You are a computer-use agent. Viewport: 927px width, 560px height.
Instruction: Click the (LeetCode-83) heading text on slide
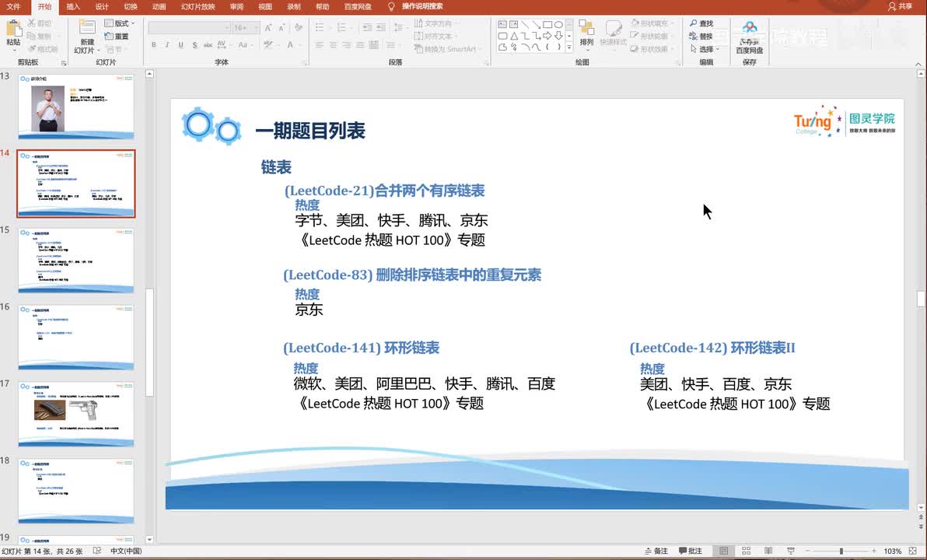coord(412,275)
